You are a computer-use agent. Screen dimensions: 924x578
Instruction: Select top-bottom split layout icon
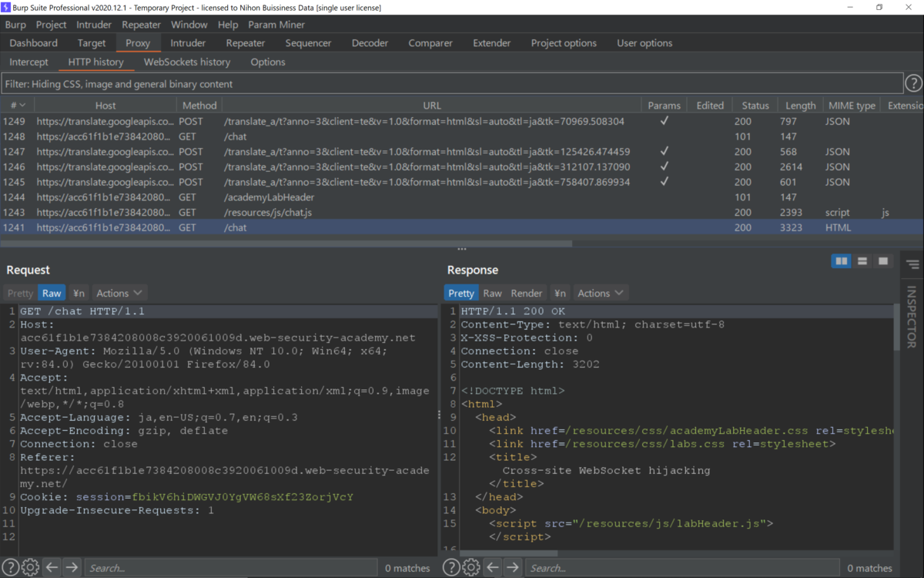862,261
